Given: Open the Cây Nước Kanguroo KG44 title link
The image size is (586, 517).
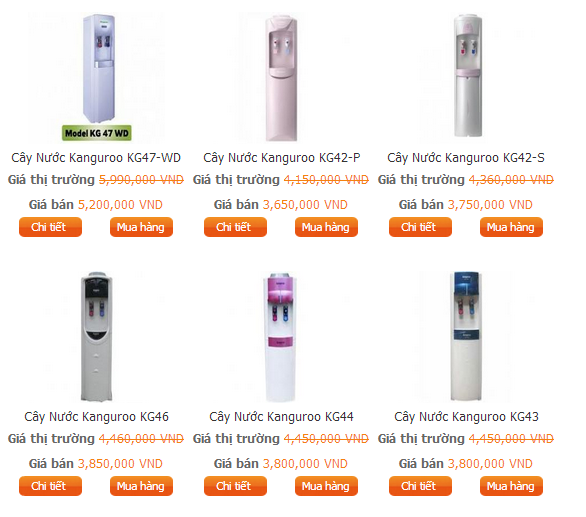Looking at the screenshot, I should pos(281,417).
